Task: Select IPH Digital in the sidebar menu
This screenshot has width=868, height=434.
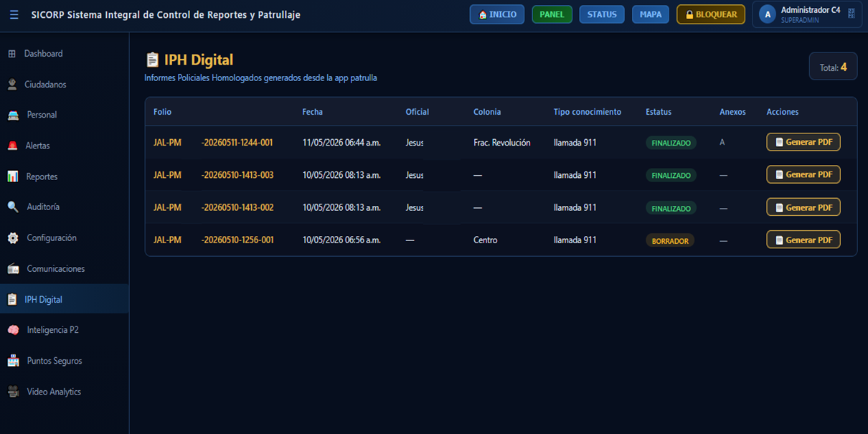Action: point(65,299)
